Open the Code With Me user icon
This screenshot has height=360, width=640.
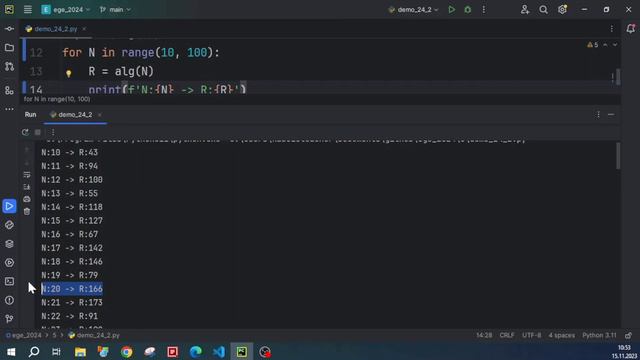tap(525, 9)
